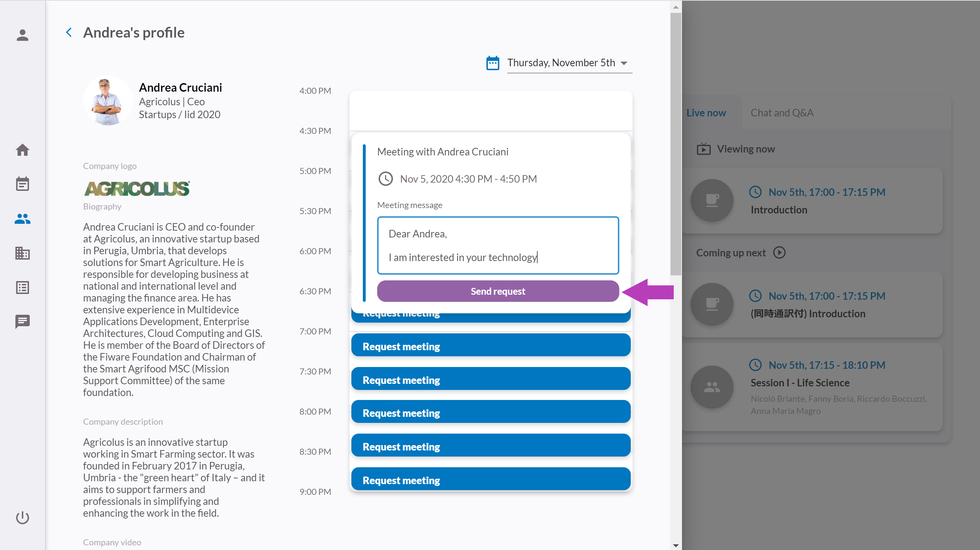The image size is (980, 550).
Task: Click the vertical scrollbar down arrow
Action: 676,545
